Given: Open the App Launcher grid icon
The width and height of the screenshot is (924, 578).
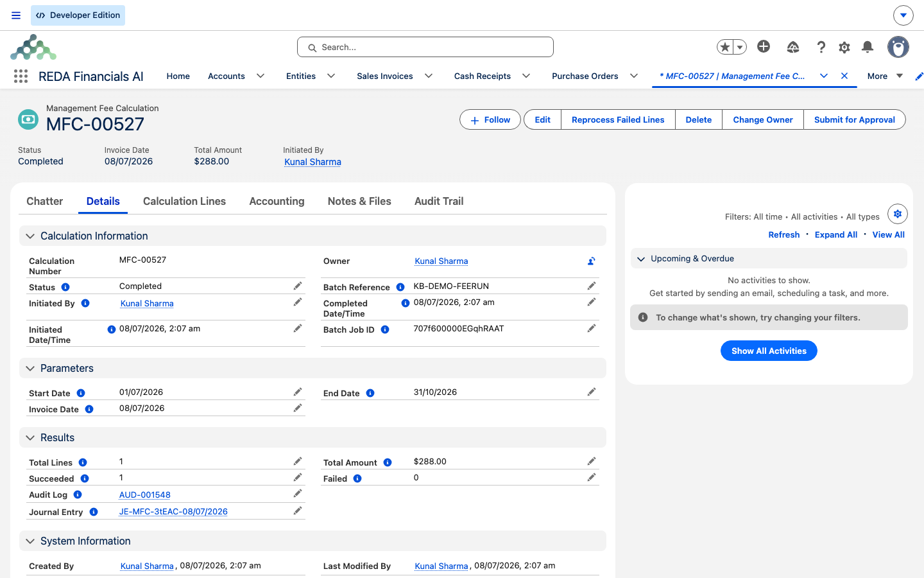Looking at the screenshot, I should click(x=21, y=76).
